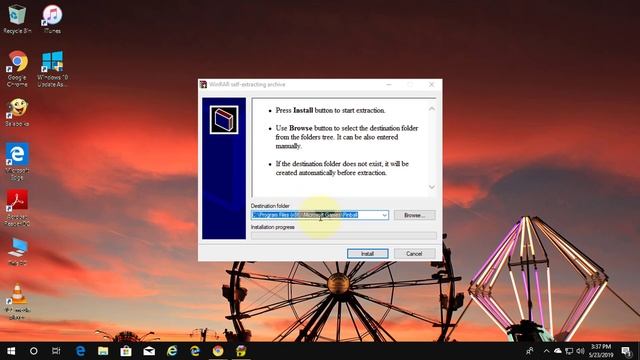Image resolution: width=640 pixels, height=360 pixels.
Task: Click the WinRAR archive icon in title bar
Action: [x=203, y=84]
